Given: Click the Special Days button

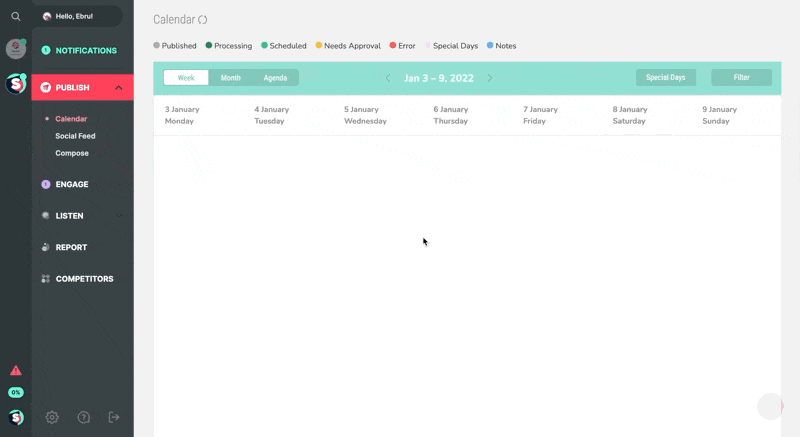Looking at the screenshot, I should click(666, 78).
